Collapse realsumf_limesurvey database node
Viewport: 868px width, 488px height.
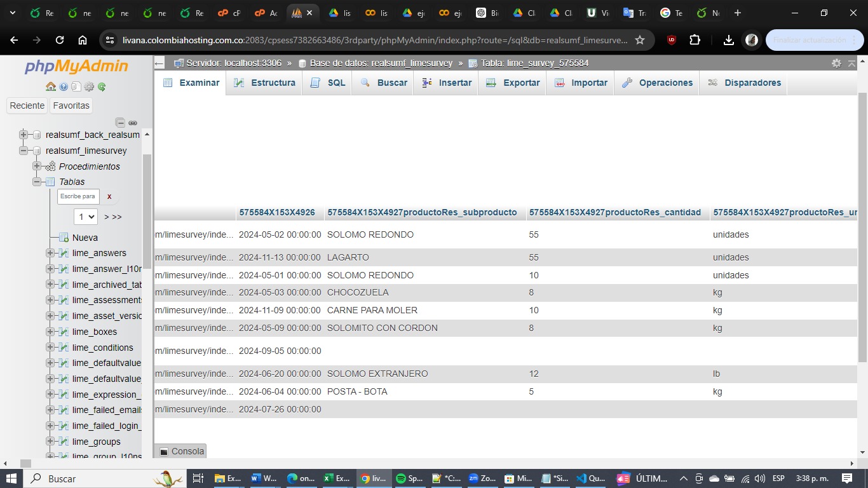coord(24,151)
